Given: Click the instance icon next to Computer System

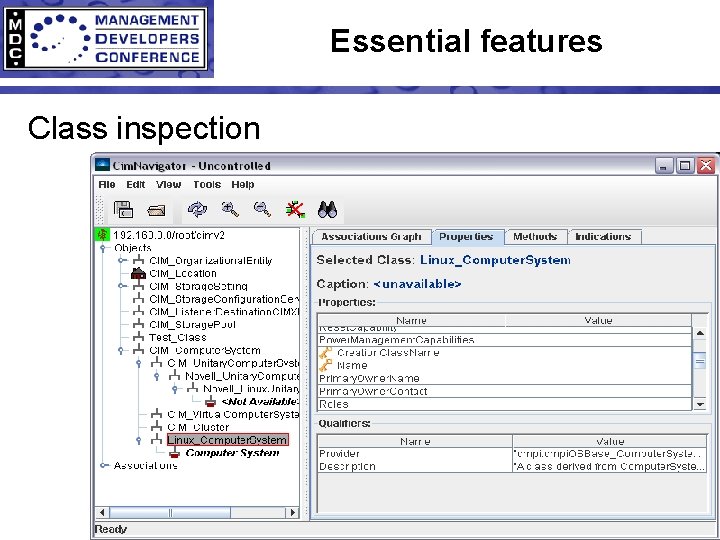Looking at the screenshot, I should click(x=174, y=453).
